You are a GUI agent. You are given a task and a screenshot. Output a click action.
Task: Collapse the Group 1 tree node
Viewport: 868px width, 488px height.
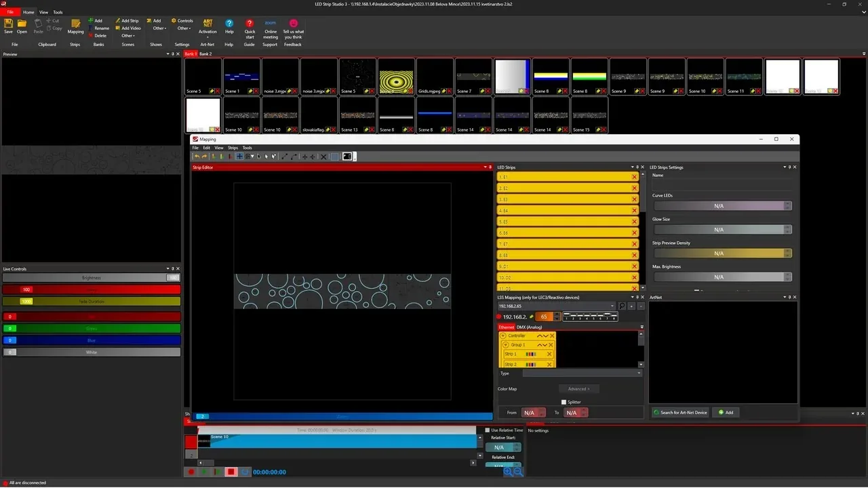(506, 345)
